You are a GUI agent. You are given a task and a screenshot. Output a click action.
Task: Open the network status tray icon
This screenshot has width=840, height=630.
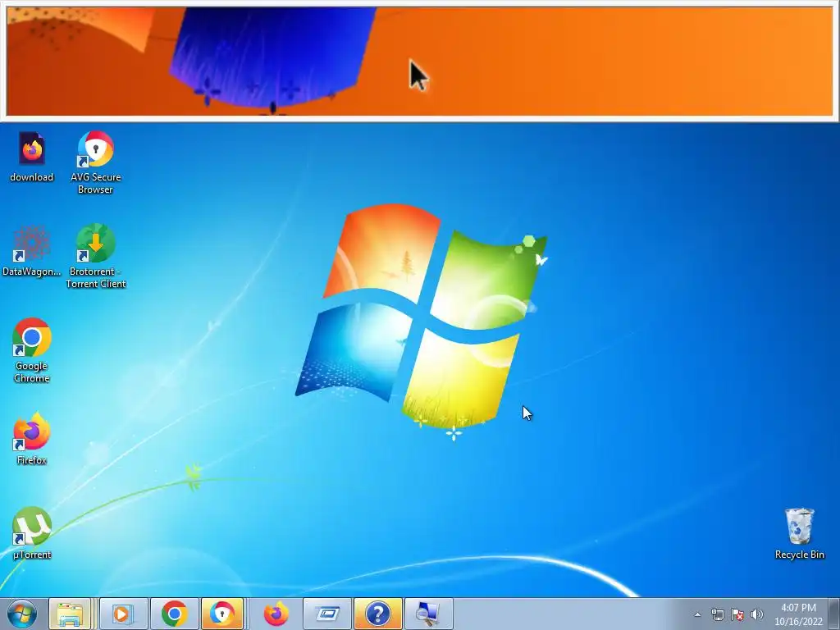[717, 614]
